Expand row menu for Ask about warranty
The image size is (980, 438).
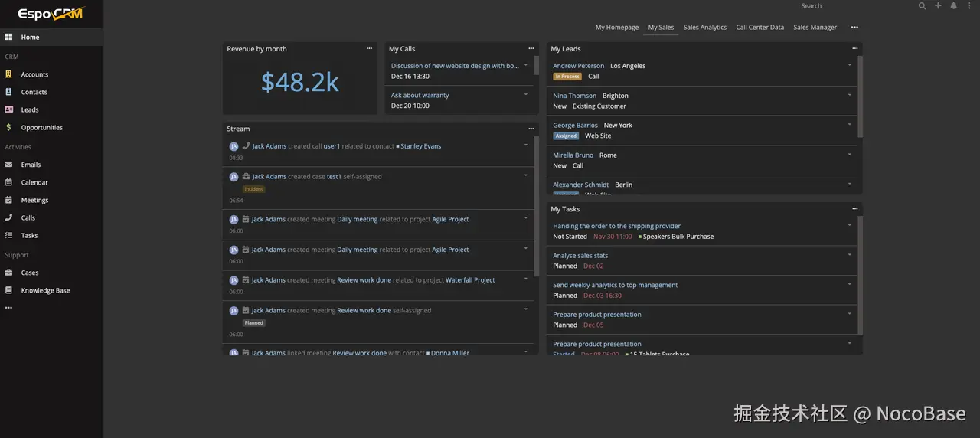(x=526, y=94)
